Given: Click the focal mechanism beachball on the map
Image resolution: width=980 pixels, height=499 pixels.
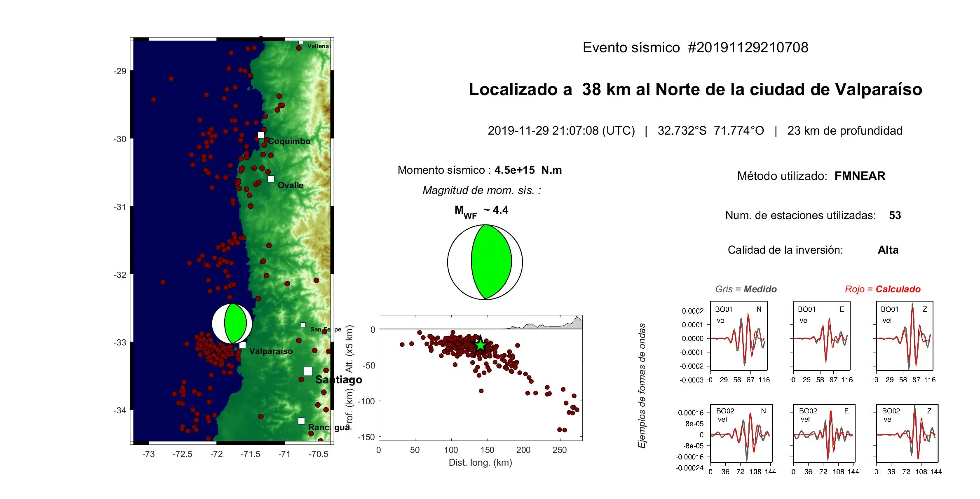Looking at the screenshot, I should tap(232, 324).
